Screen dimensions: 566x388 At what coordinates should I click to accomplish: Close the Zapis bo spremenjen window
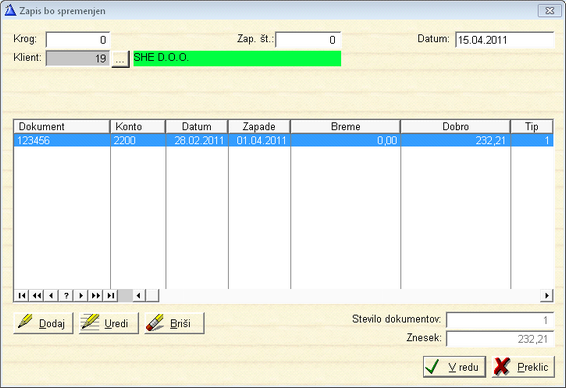[549, 11]
